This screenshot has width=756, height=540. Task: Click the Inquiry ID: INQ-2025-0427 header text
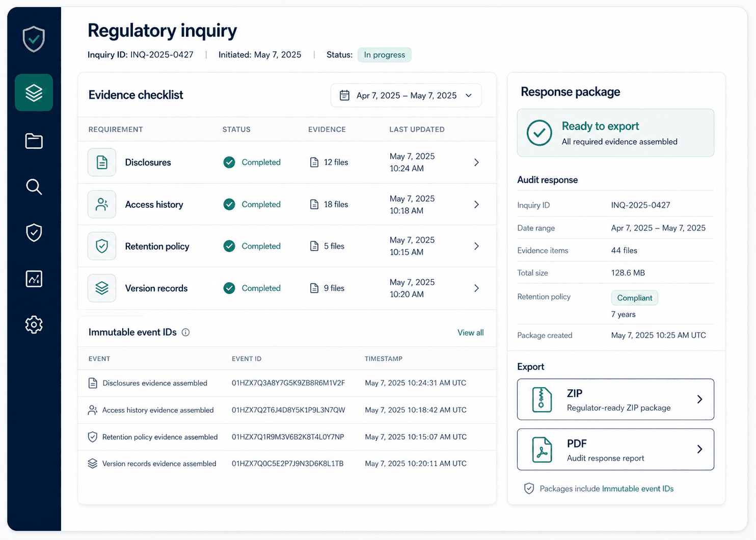coord(141,55)
